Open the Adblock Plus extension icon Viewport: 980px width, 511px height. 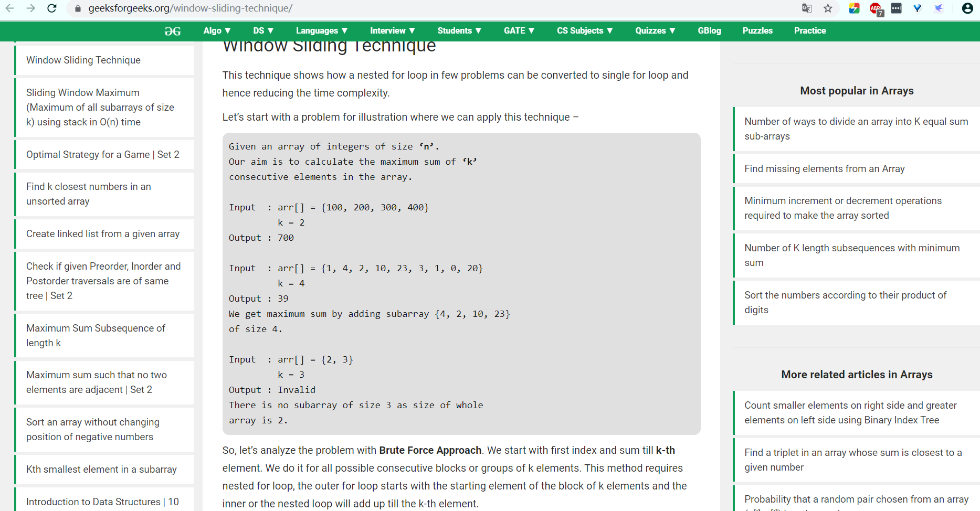(x=876, y=9)
